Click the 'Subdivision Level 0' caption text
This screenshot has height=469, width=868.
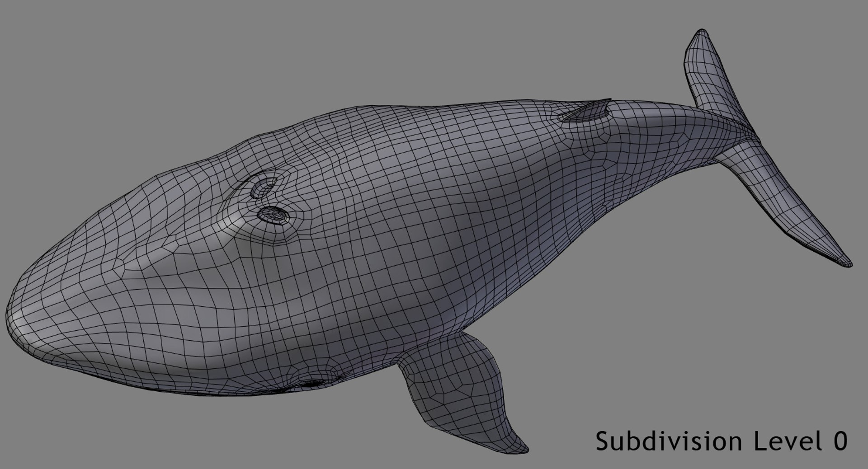click(722, 441)
